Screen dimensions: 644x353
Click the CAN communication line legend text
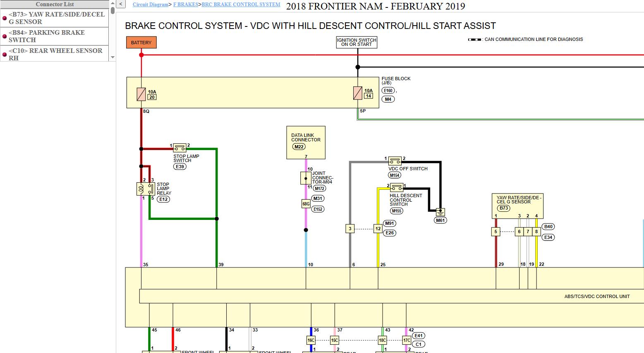pyautogui.click(x=534, y=39)
